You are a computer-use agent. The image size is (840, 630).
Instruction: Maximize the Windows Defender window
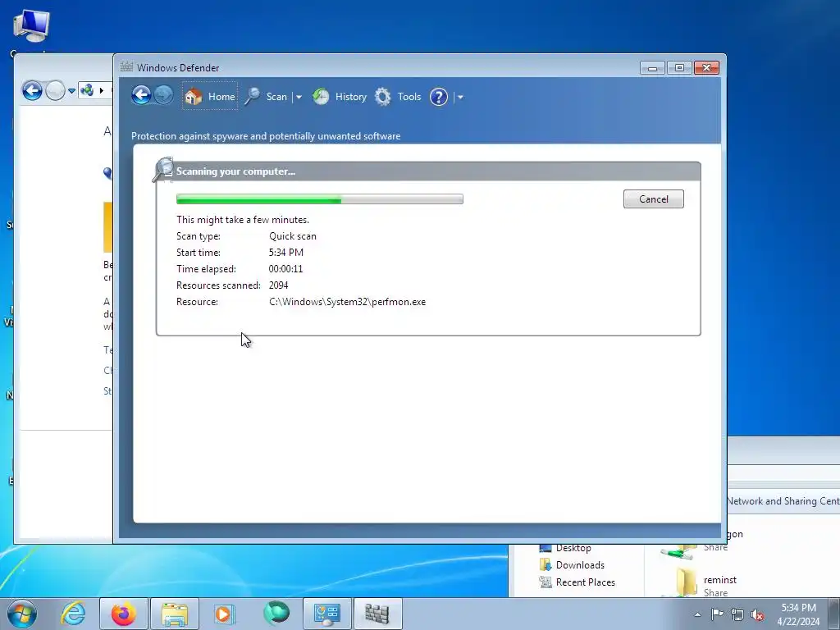(679, 68)
